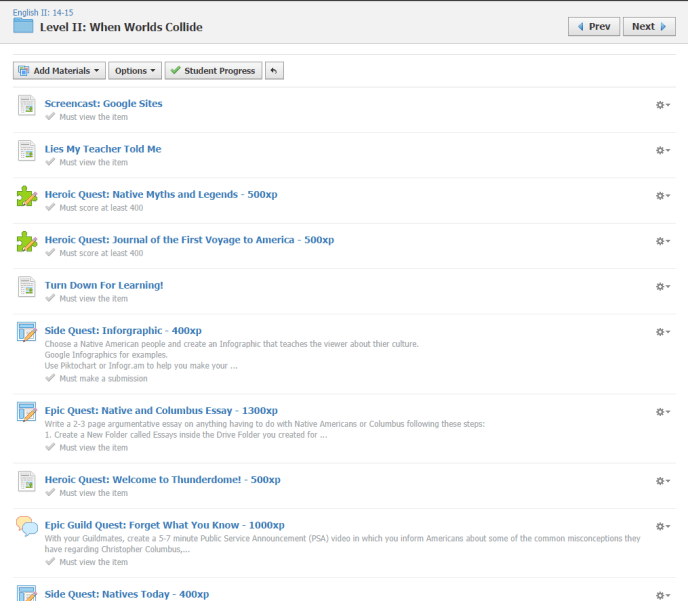Open Heroic Quest: Welcome to Thunderdome!
Viewport: 688px width, 601px height.
163,479
